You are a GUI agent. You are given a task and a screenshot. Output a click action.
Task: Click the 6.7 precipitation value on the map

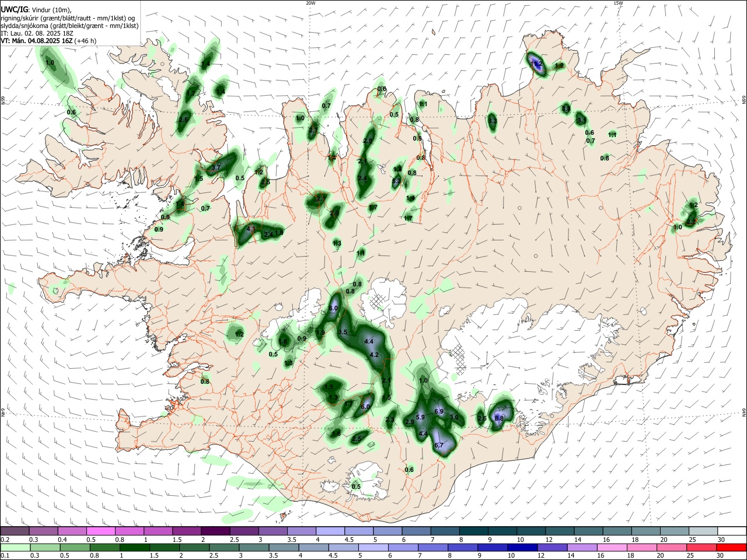tap(439, 445)
